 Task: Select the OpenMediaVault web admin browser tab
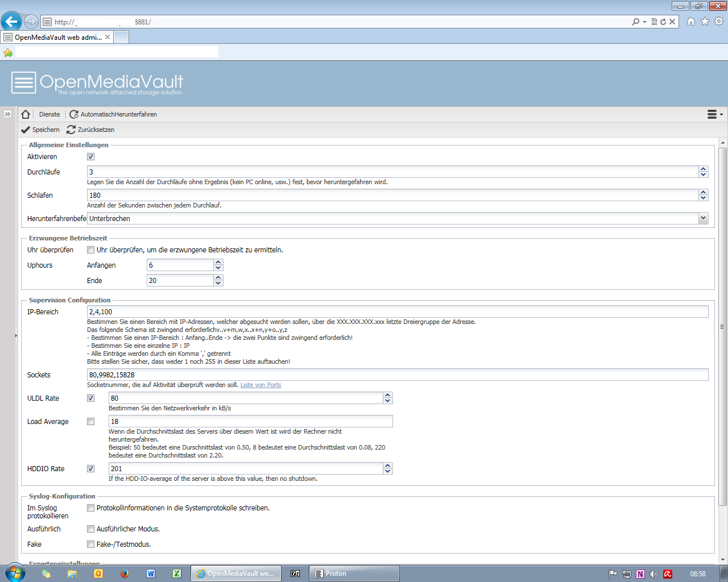pyautogui.click(x=57, y=38)
